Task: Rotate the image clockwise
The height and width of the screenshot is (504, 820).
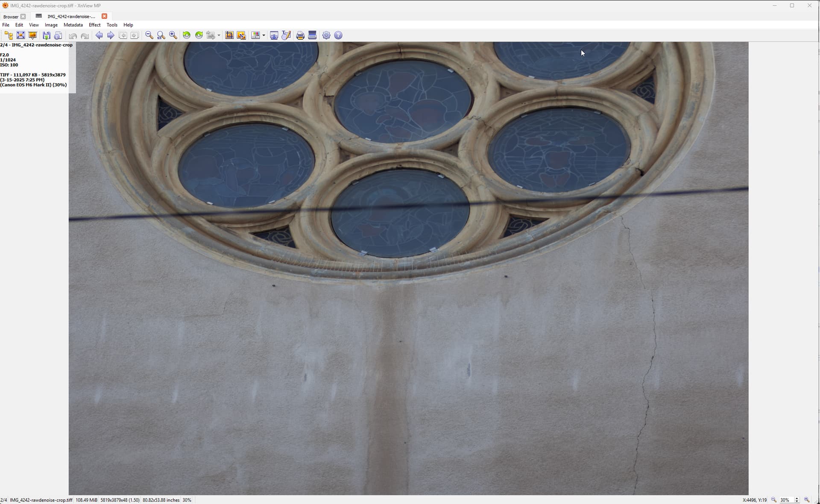Action: click(x=199, y=35)
